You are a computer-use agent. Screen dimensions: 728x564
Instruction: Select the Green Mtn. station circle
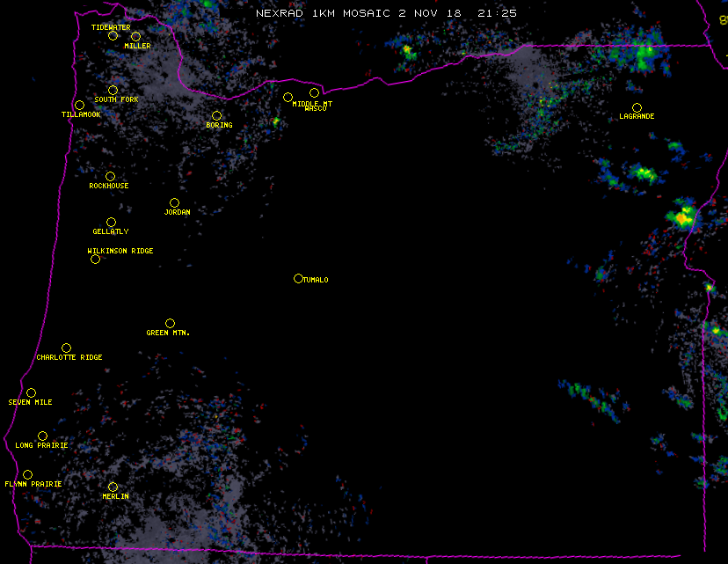tap(170, 323)
